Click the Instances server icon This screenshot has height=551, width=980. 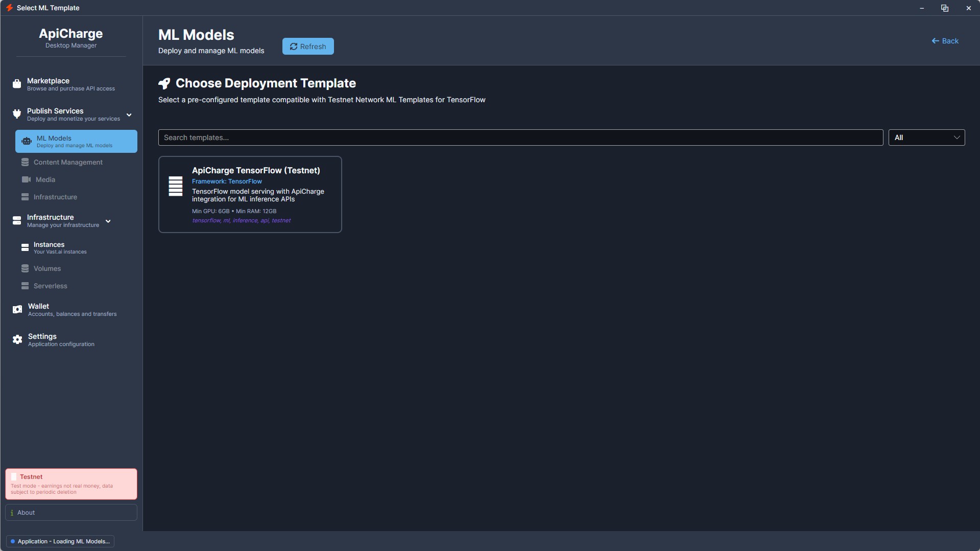coord(25,247)
